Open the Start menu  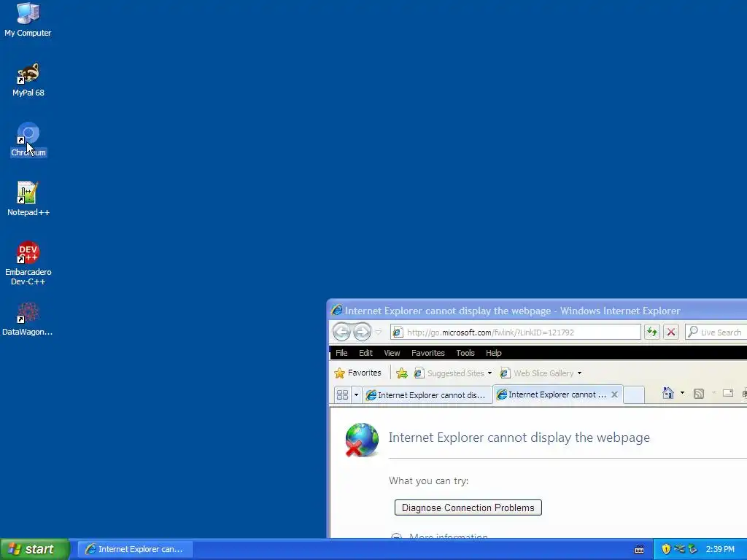click(x=35, y=549)
